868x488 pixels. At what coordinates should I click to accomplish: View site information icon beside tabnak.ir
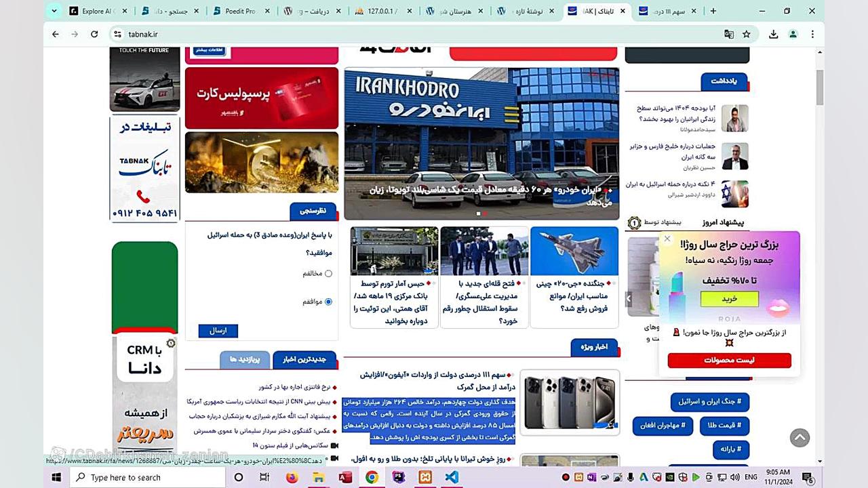click(x=117, y=34)
